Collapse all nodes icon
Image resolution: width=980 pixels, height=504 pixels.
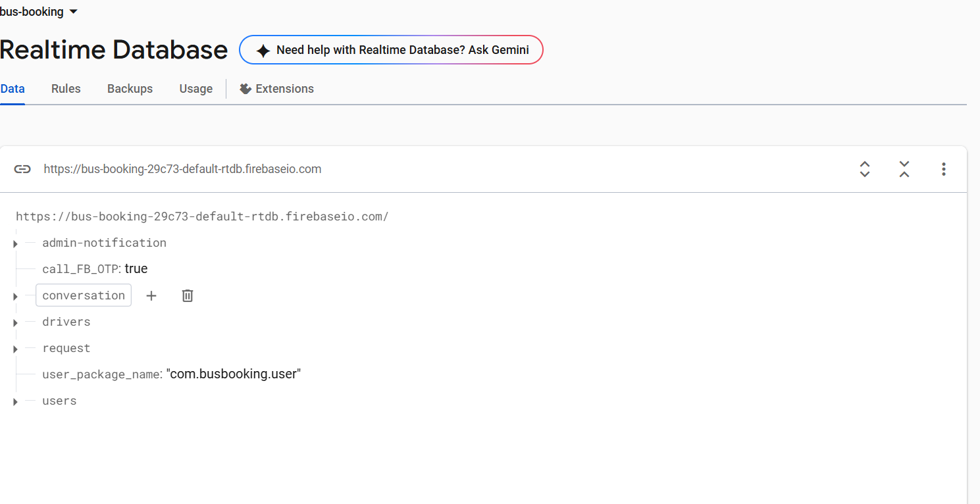point(904,169)
